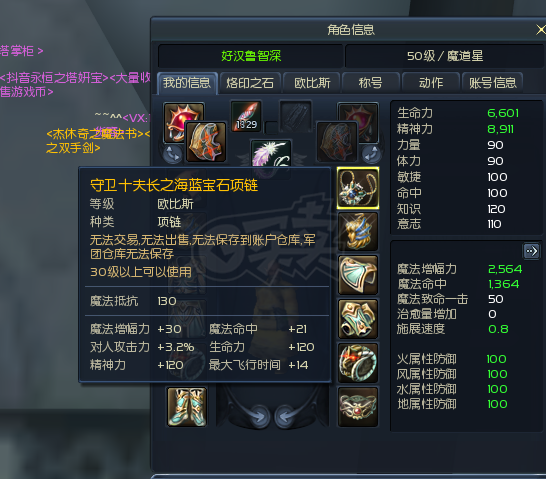
Task: Rotate character with right-pointing arrow
Action: point(258,416)
